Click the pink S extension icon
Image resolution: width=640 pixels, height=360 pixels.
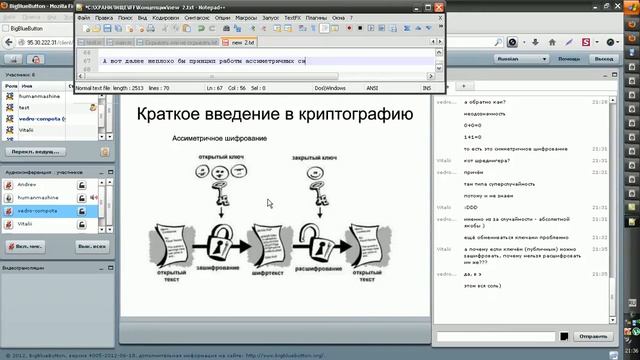[x=586, y=42]
